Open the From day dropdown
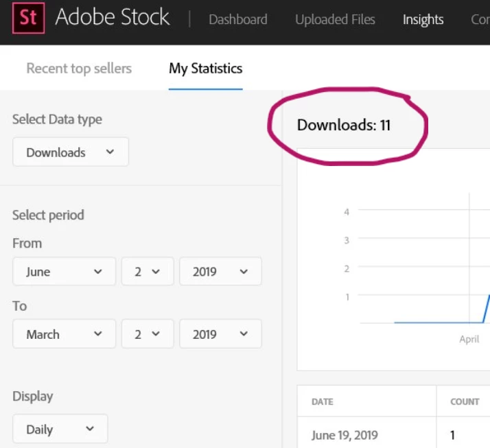This screenshot has height=448, width=490. (148, 271)
